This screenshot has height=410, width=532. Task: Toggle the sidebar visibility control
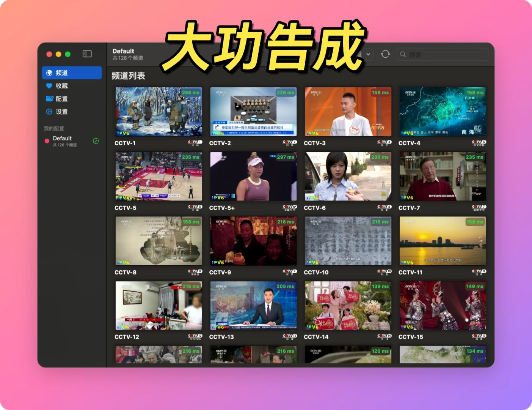[87, 54]
